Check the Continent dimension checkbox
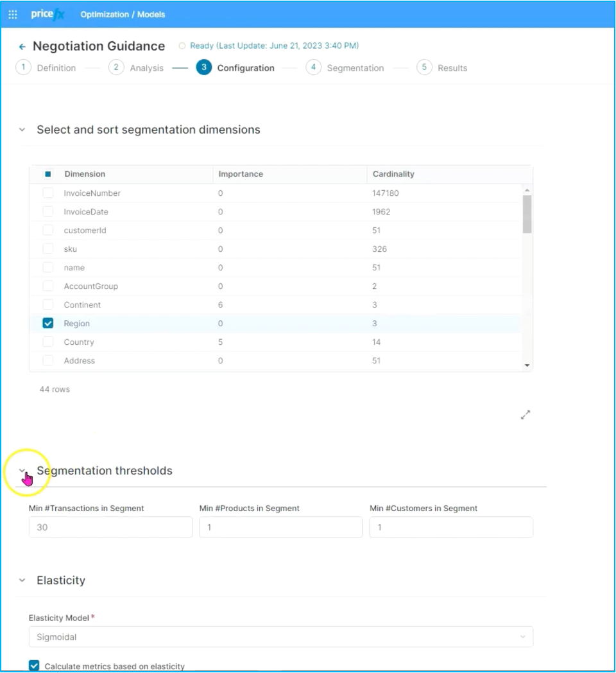The image size is (616, 673). coord(48,305)
